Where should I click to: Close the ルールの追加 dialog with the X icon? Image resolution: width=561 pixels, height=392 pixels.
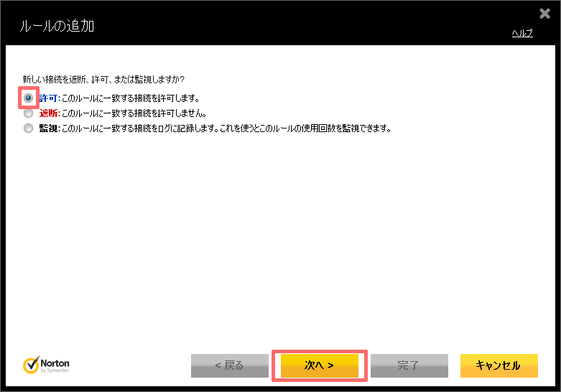(544, 13)
